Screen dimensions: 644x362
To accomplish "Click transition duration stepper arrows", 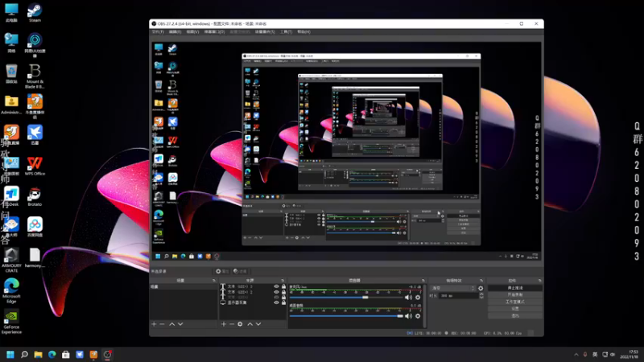I will click(x=481, y=295).
